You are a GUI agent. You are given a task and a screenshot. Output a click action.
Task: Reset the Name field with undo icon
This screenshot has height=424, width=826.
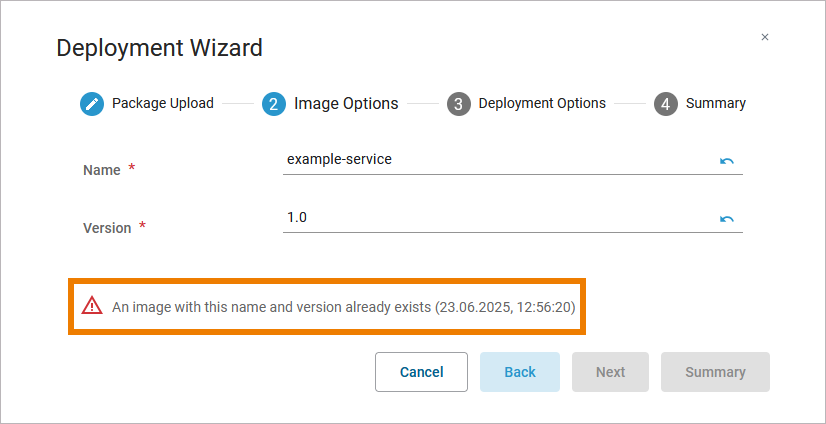tap(727, 161)
